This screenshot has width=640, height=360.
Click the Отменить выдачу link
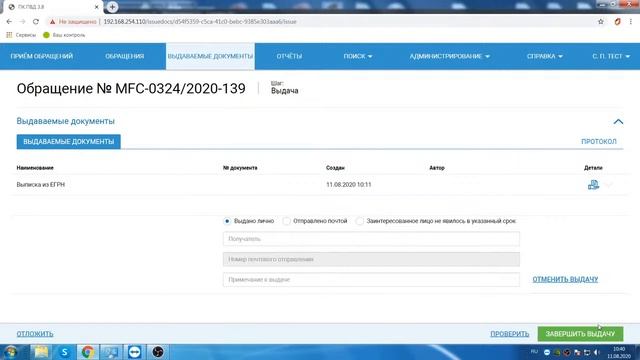565,280
